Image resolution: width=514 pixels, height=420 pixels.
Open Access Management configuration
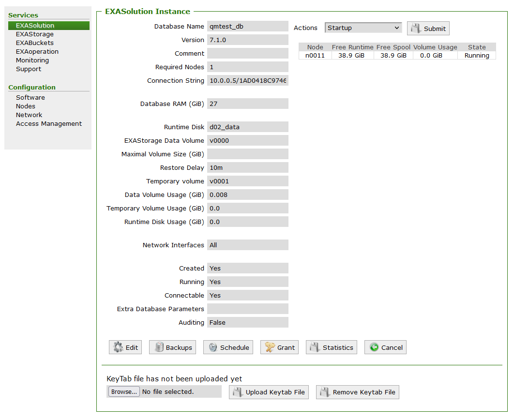48,124
